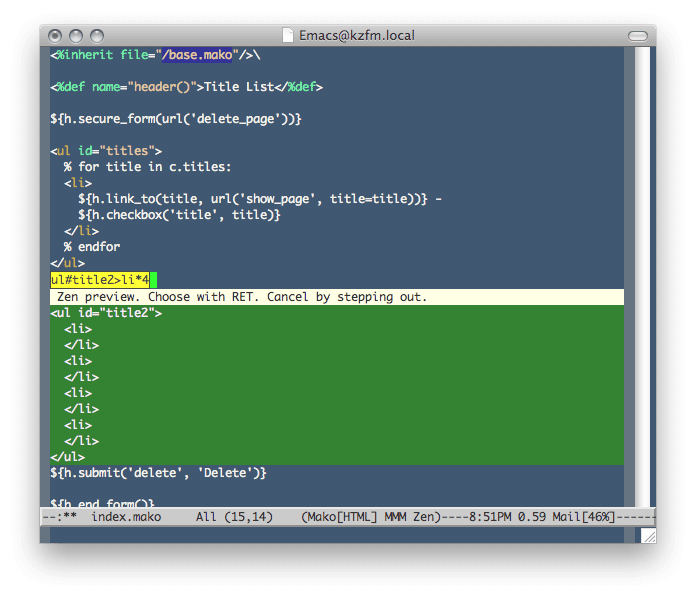Viewport: 696px width, 598px height.
Task: Click the document proxy icon in title bar
Action: tap(288, 35)
